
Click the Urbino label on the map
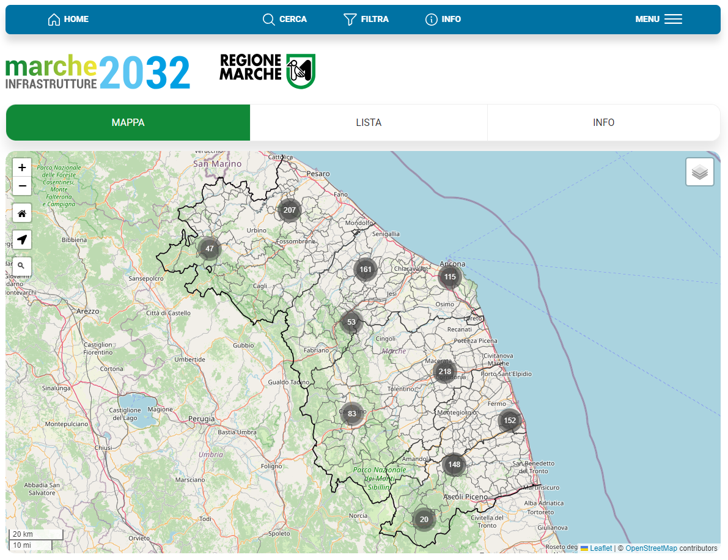(256, 230)
